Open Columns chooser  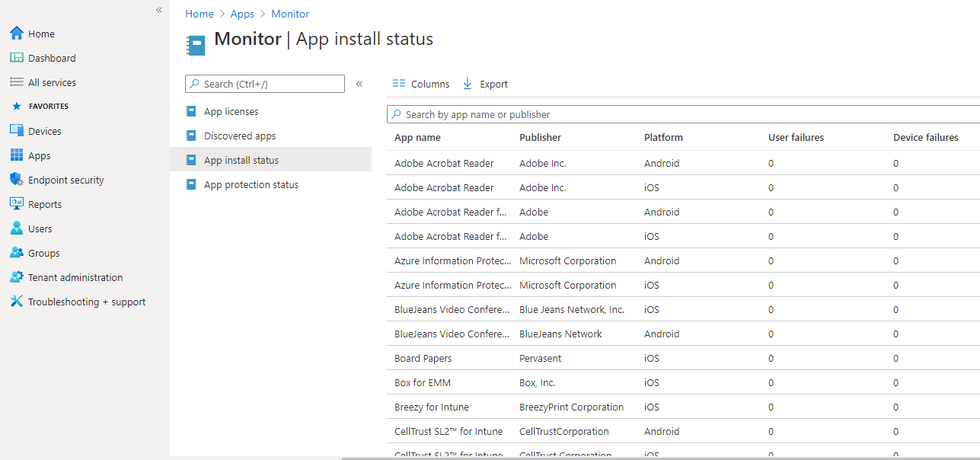pos(421,84)
